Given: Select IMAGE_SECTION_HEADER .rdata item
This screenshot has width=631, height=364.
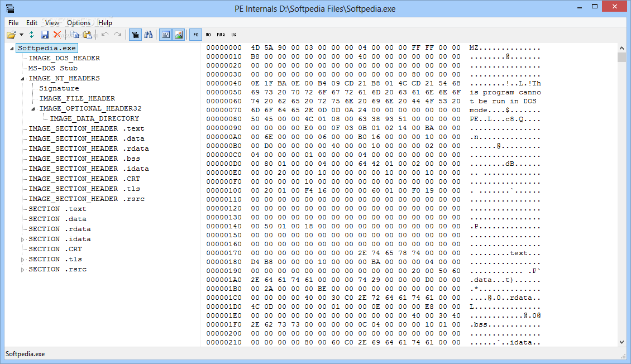Looking at the screenshot, I should [89, 149].
